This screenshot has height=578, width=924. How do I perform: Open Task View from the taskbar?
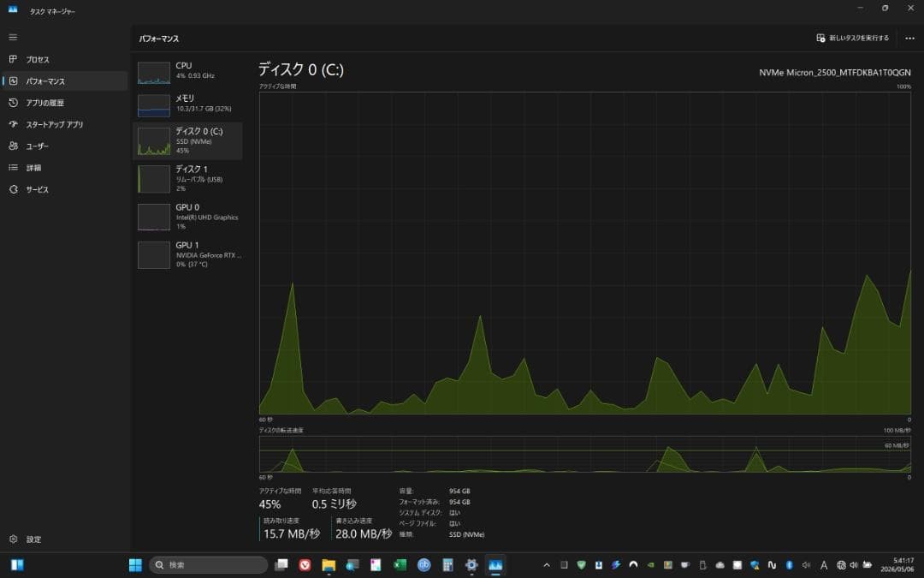coord(281,565)
